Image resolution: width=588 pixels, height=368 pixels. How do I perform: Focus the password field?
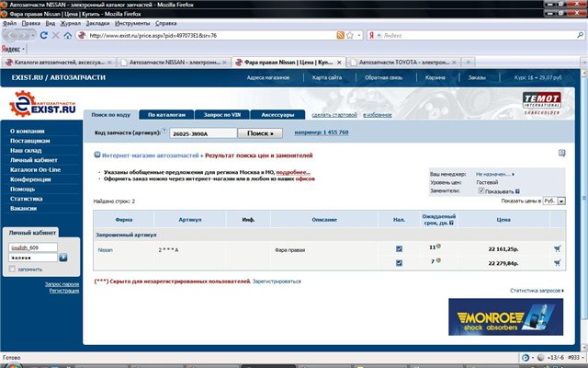pyautogui.click(x=33, y=258)
